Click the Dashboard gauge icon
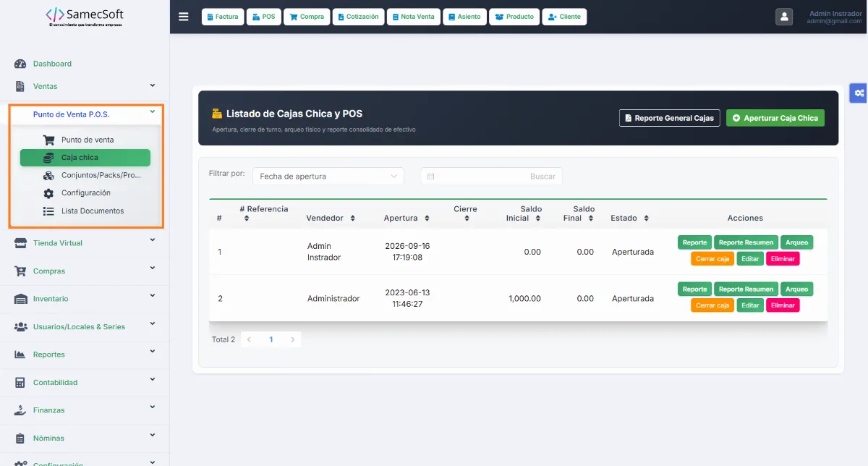868x466 pixels. 20,64
